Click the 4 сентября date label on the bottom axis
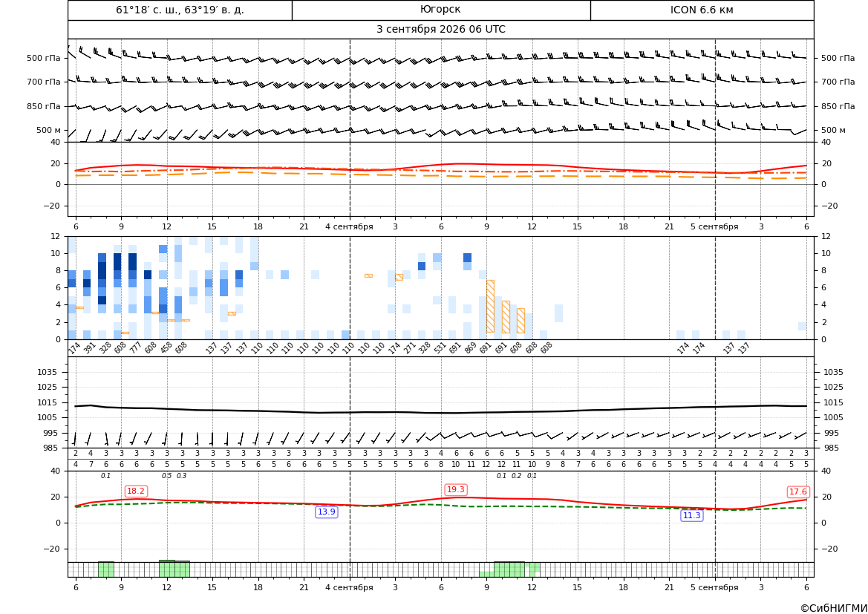The height and width of the screenshot is (614, 868). click(349, 587)
